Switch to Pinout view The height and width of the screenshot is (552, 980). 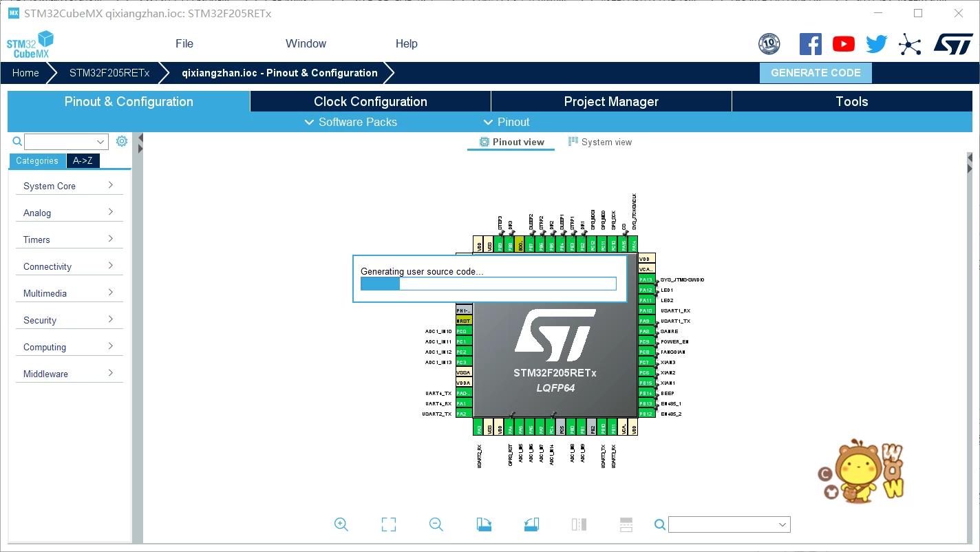(x=511, y=142)
